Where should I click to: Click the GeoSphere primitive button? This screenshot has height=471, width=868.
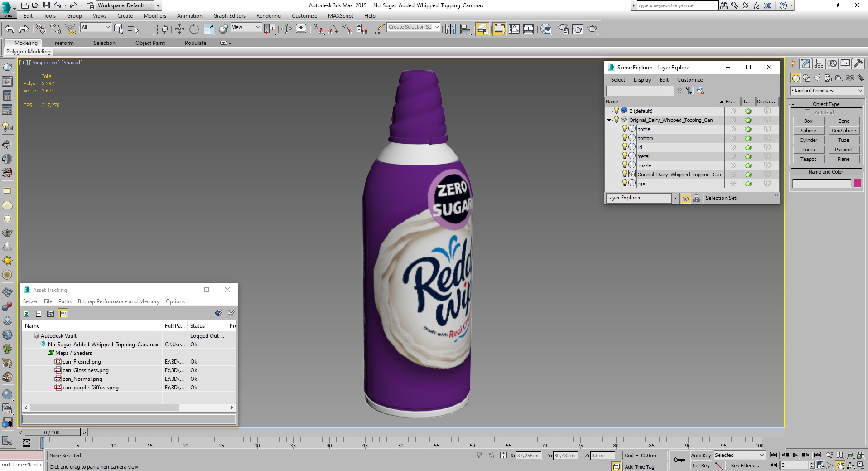(x=844, y=131)
